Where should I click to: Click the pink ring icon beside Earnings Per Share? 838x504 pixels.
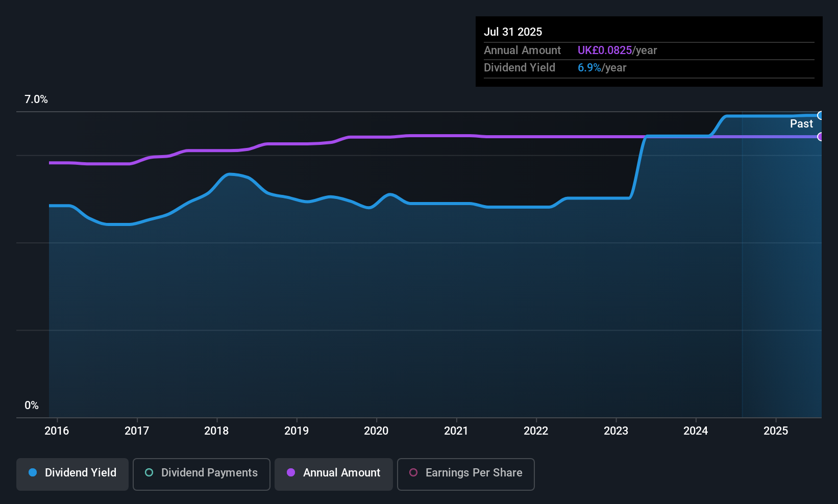click(x=413, y=473)
